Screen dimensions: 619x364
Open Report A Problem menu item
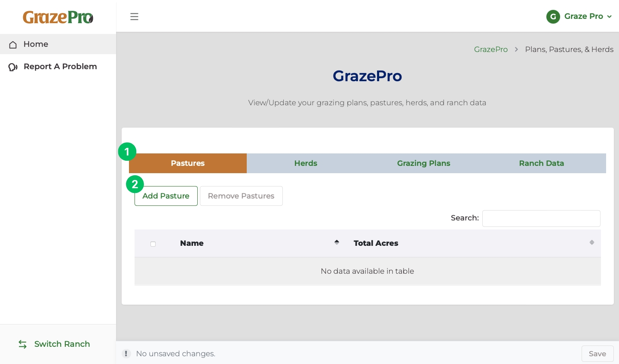[x=58, y=67]
